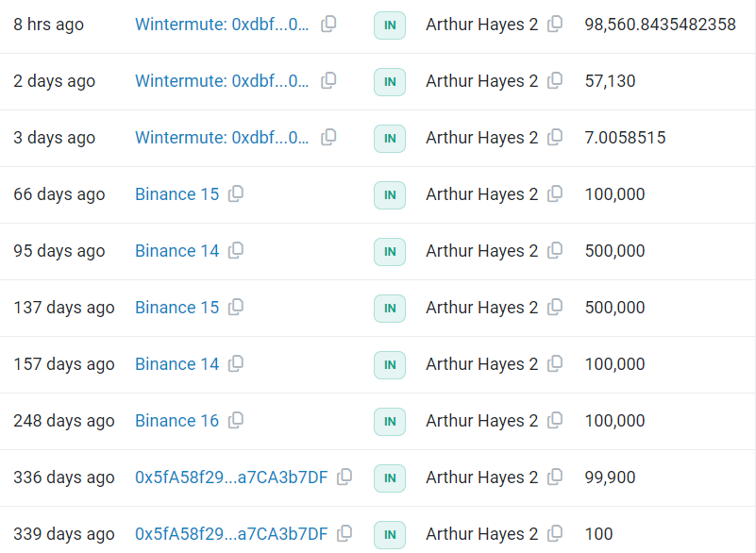Copy Arthur Hayes 2 address in 3 days ago row
The width and height of the screenshot is (756, 553).
click(x=555, y=137)
